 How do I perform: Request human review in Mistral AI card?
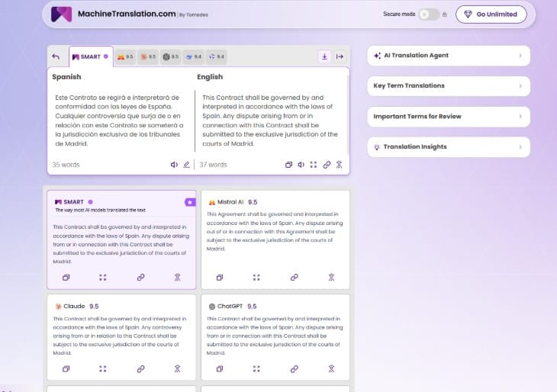coord(331,278)
